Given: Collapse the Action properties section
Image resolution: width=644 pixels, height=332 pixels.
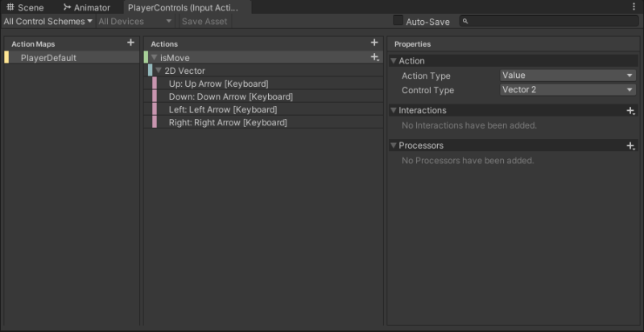Looking at the screenshot, I should click(x=394, y=61).
